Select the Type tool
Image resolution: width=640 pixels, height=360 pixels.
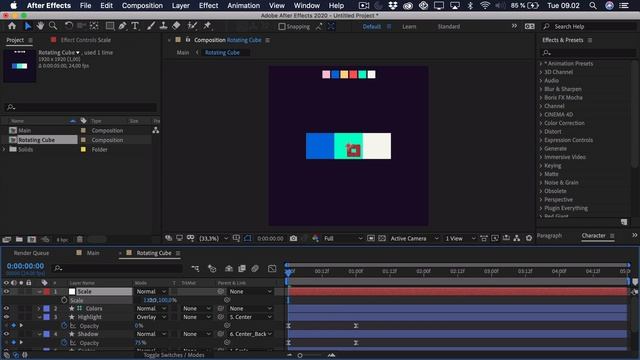135,26
